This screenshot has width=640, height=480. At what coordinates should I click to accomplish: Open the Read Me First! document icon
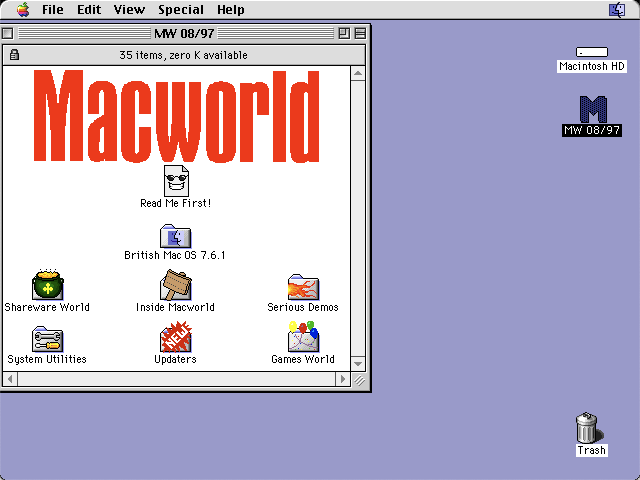[x=176, y=181]
